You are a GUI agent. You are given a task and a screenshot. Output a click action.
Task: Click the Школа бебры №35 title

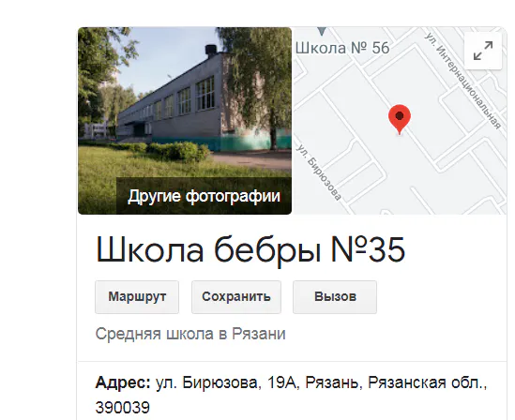250,250
